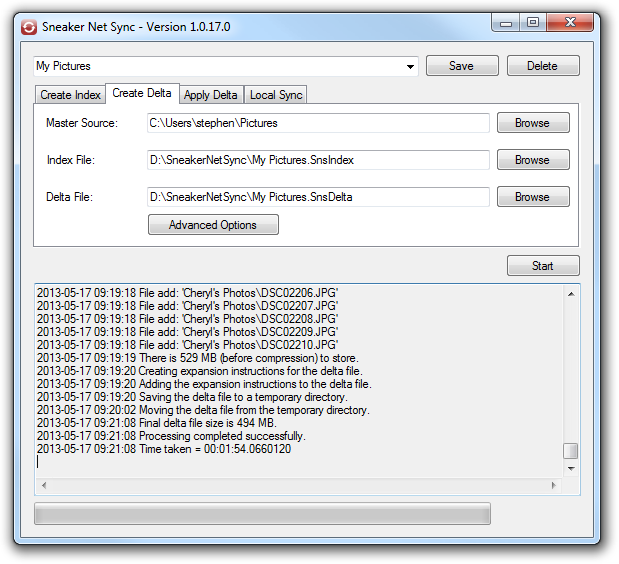The image size is (619, 564).
Task: Click the Index File path field
Action: point(318,160)
